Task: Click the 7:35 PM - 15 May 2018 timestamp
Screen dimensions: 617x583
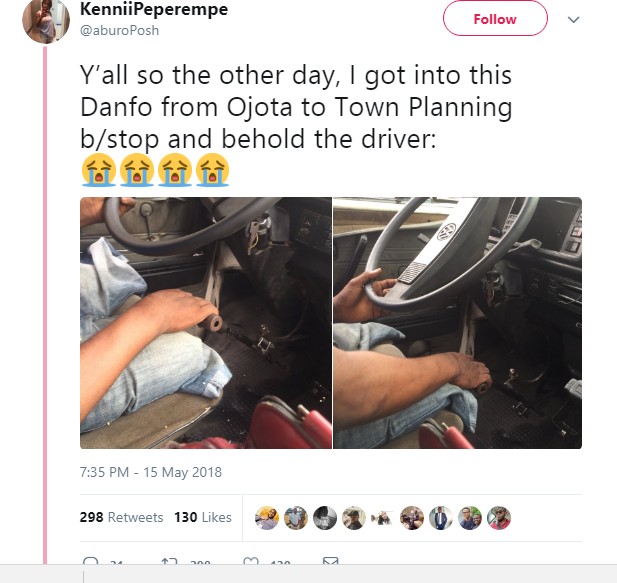Action: [150, 472]
